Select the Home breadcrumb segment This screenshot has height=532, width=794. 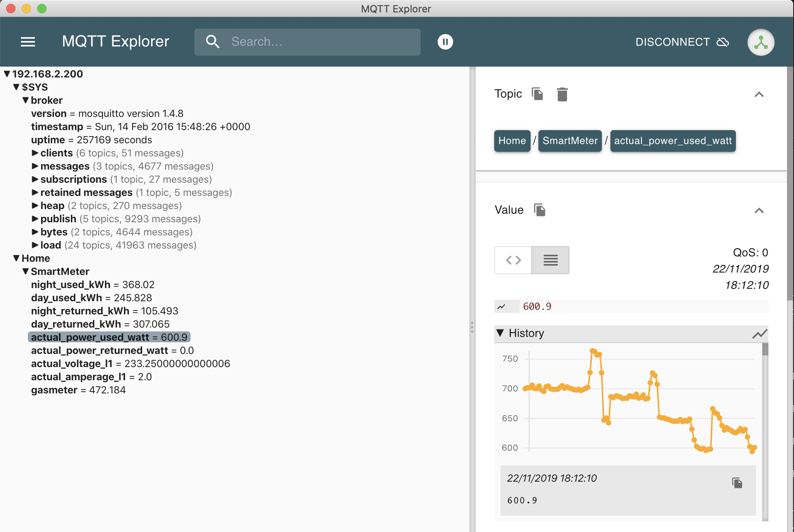pyautogui.click(x=512, y=141)
